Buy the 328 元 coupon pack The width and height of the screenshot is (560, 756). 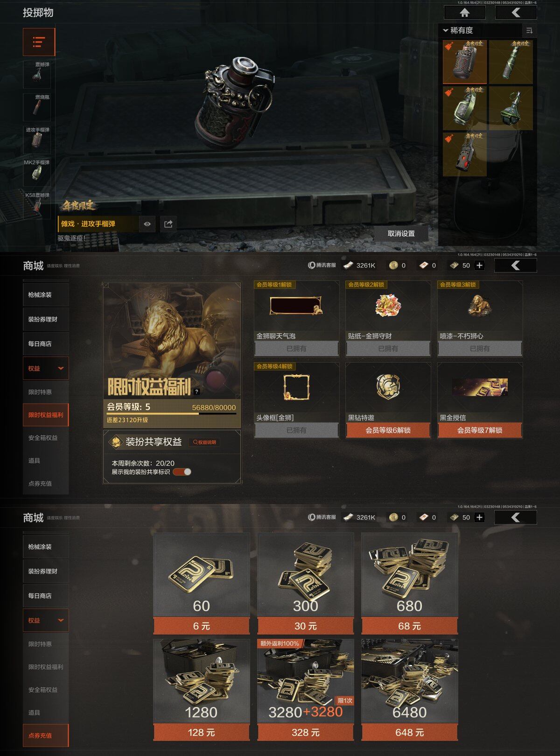tap(306, 733)
